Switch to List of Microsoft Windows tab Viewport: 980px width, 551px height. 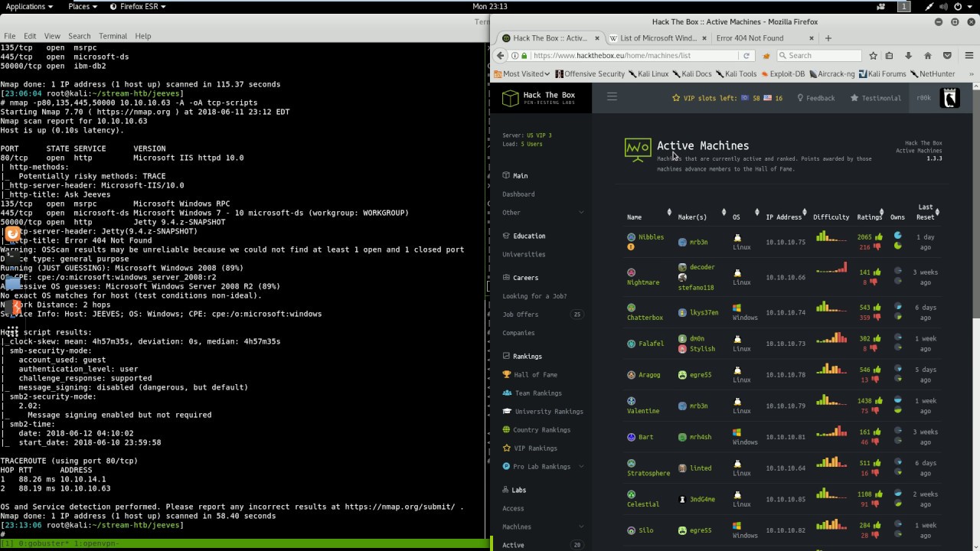click(x=658, y=37)
